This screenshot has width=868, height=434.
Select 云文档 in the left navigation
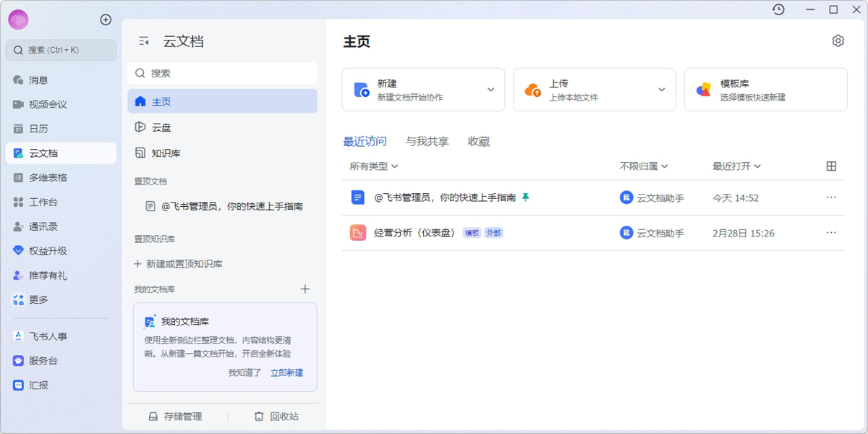click(61, 153)
